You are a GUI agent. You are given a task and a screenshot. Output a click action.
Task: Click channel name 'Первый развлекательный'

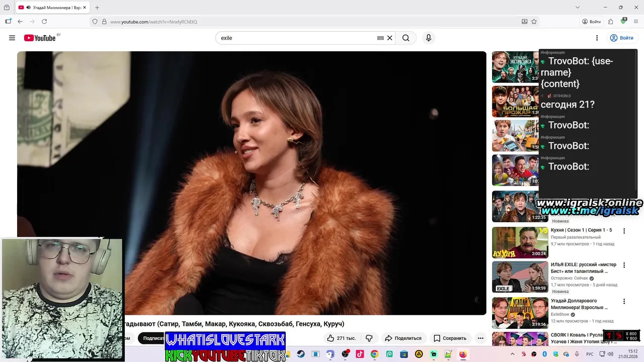[x=576, y=237]
